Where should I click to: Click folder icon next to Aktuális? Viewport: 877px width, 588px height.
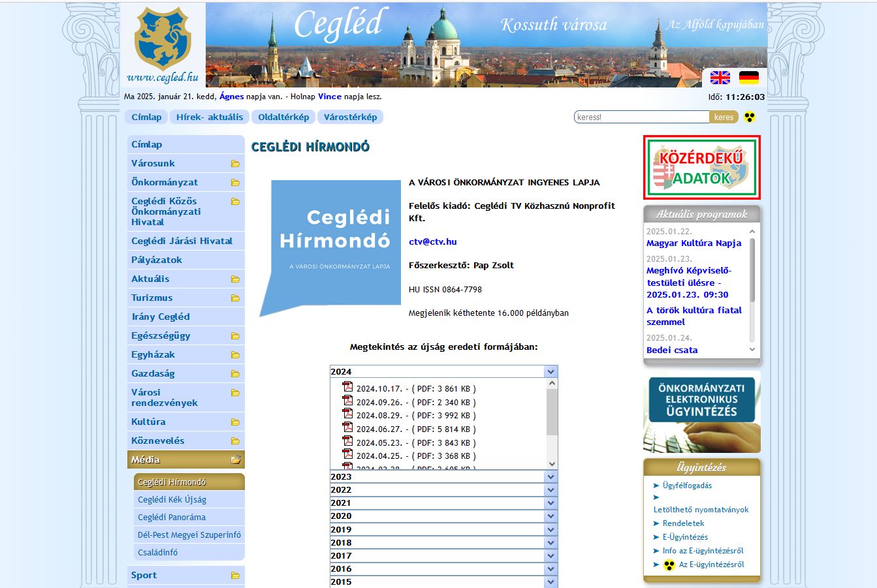[235, 279]
